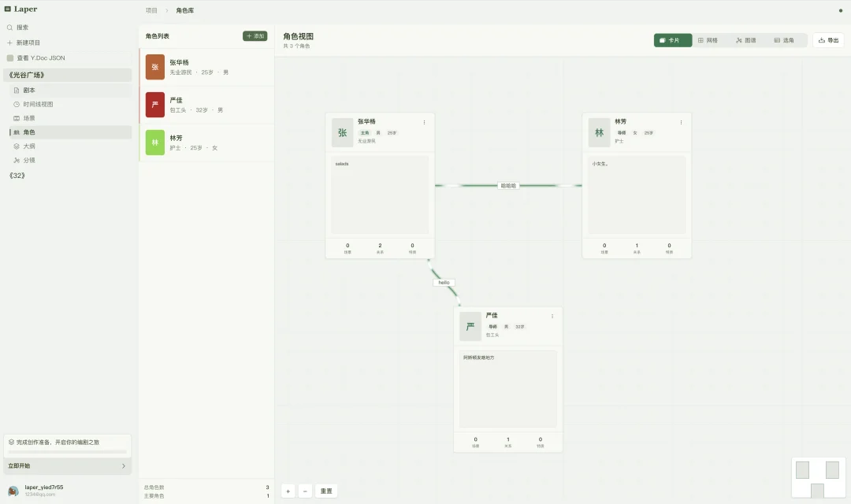Open the three-dot menu on 张华杨 card

pyautogui.click(x=424, y=122)
